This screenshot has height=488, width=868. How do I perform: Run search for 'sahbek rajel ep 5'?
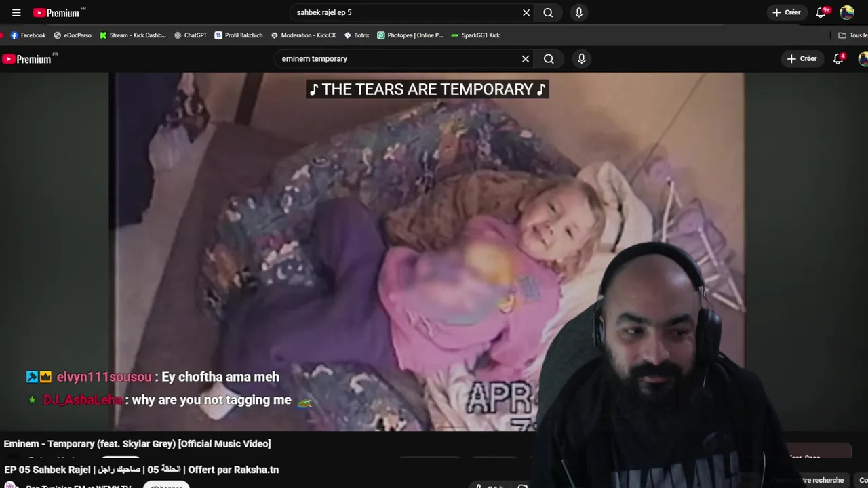click(x=548, y=12)
